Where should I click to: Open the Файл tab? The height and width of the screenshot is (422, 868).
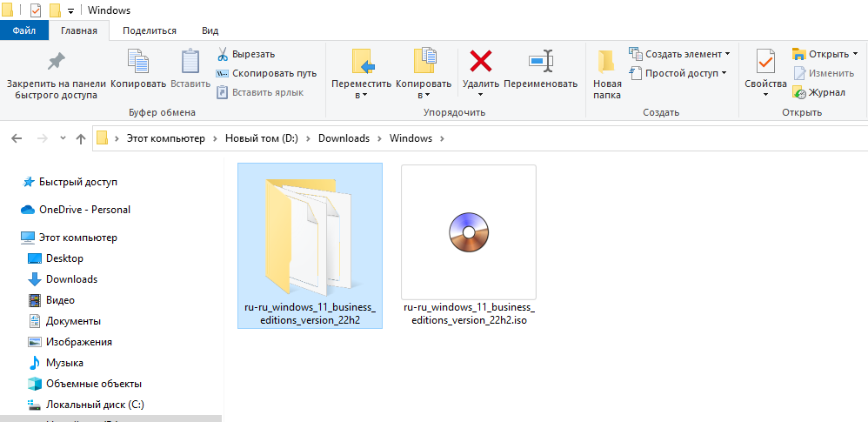pyautogui.click(x=23, y=31)
